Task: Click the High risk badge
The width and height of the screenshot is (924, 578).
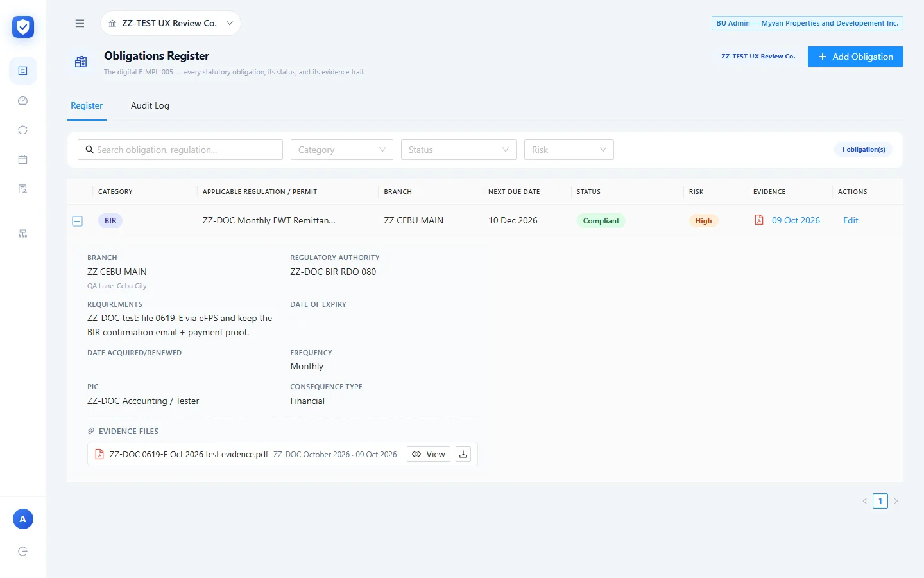Action: click(x=703, y=221)
